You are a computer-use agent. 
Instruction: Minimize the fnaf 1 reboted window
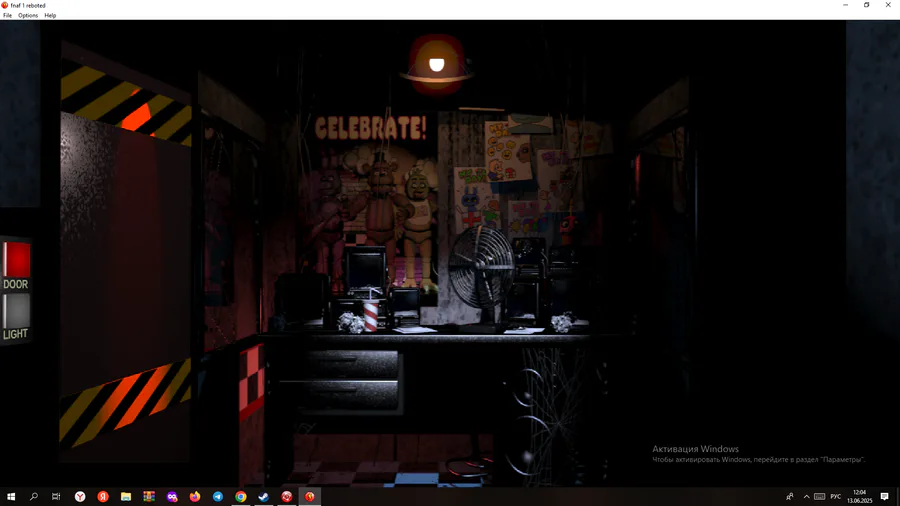click(845, 5)
